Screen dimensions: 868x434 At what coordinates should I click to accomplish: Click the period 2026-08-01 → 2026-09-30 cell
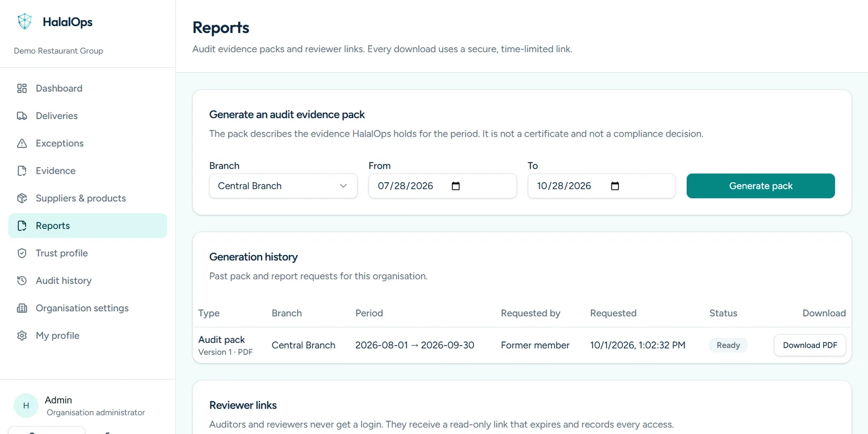[414, 345]
